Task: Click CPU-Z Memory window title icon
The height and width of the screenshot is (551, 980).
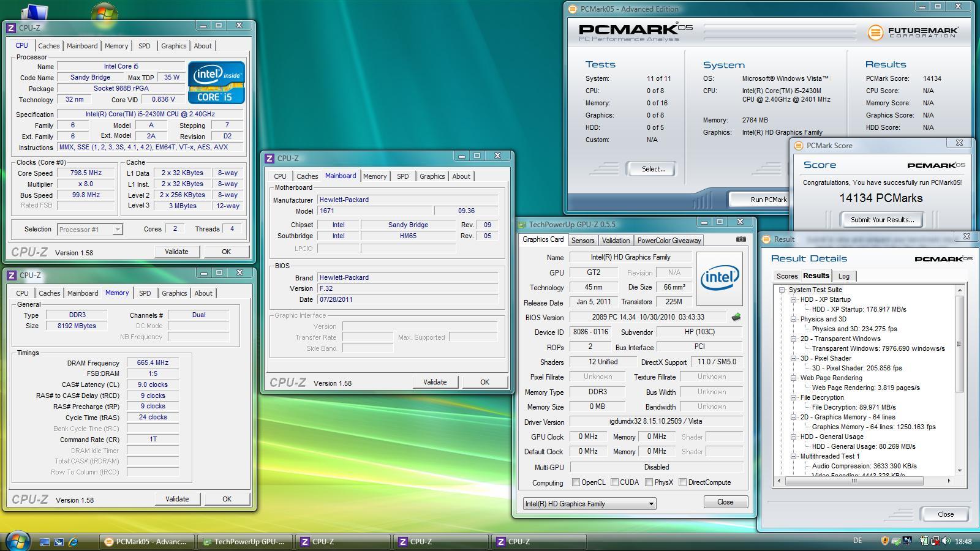Action: point(12,275)
